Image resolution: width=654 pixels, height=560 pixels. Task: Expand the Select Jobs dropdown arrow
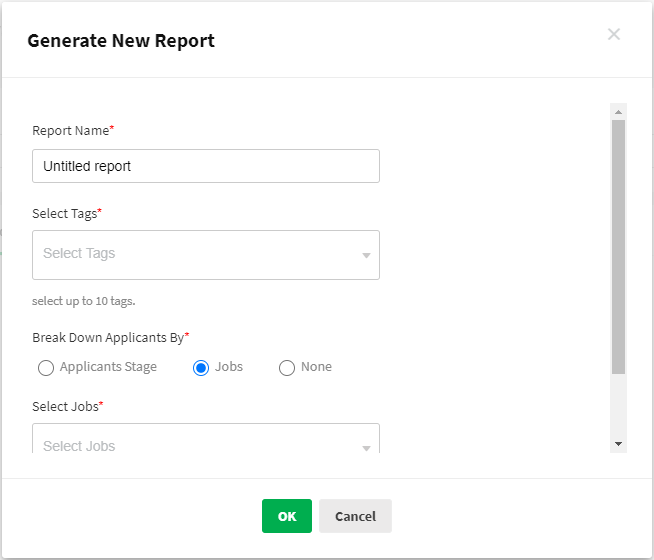pyautogui.click(x=366, y=447)
